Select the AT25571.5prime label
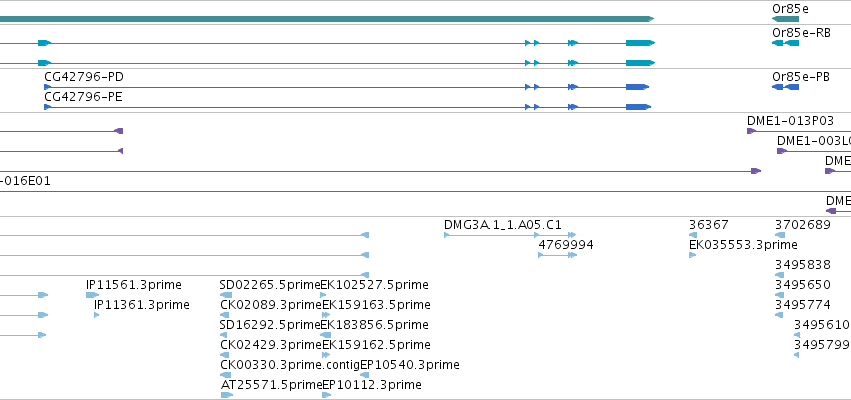 pos(272,385)
